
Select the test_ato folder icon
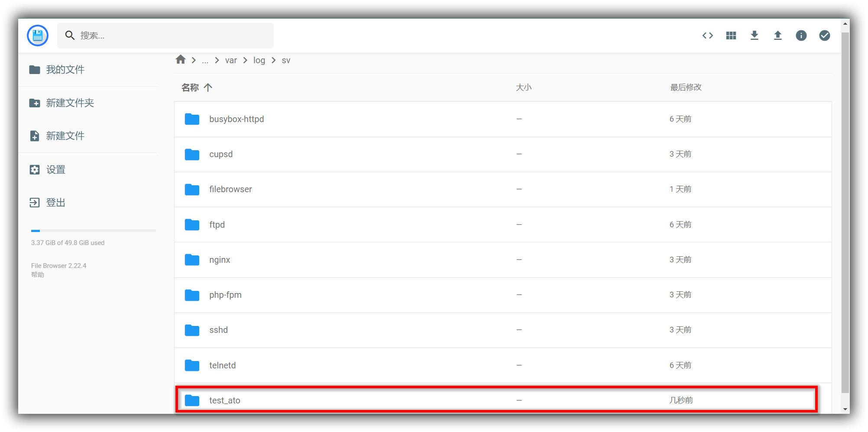[192, 400]
